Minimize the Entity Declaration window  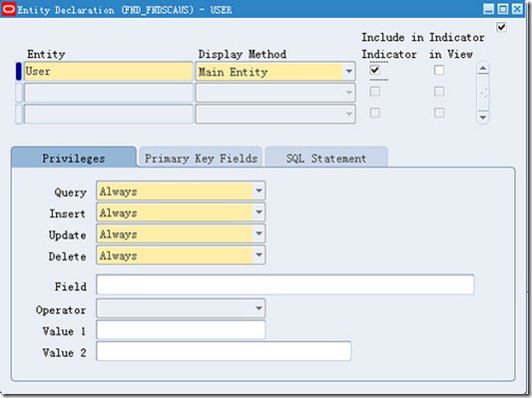pyautogui.click(x=488, y=9)
